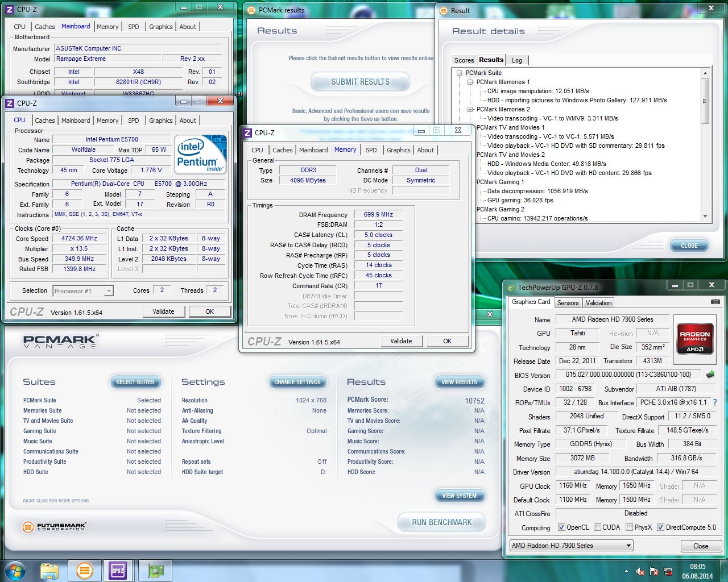Switch to the Scores tab in Result details

point(464,60)
